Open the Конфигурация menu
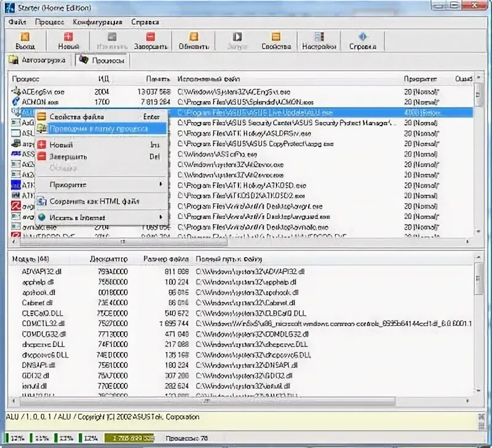Screen dimensions: 492x448 [97, 22]
